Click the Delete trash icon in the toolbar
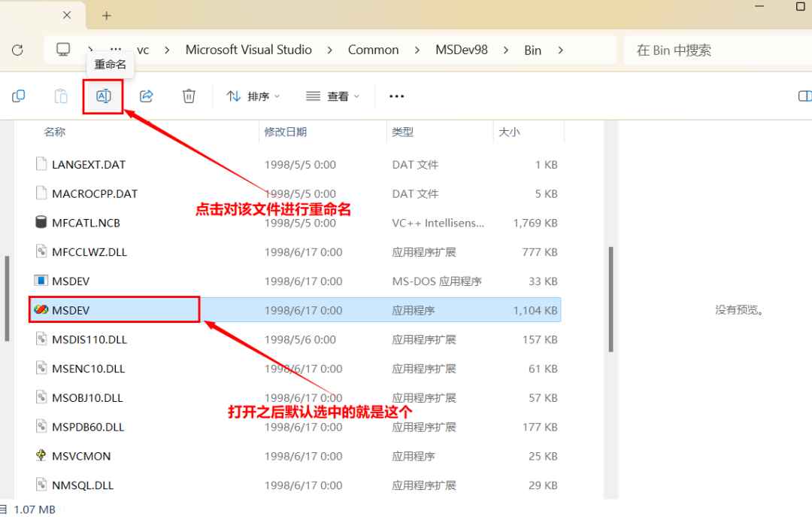This screenshot has height=517, width=812. [x=189, y=96]
